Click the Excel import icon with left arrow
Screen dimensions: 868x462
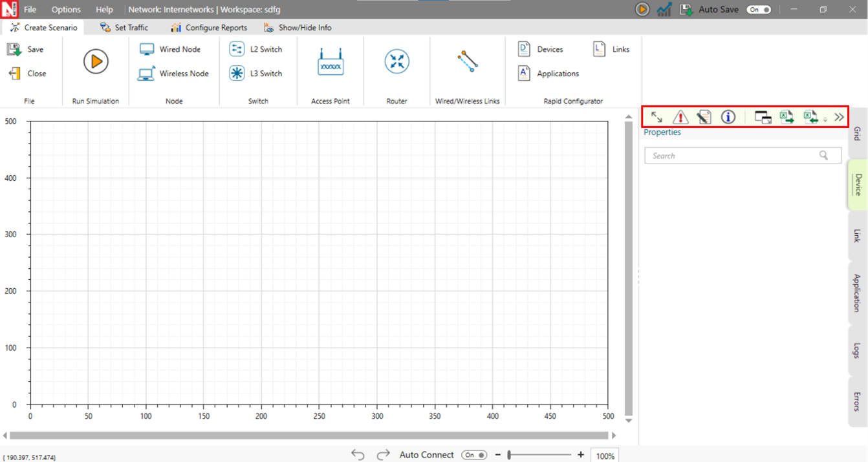[x=811, y=117]
